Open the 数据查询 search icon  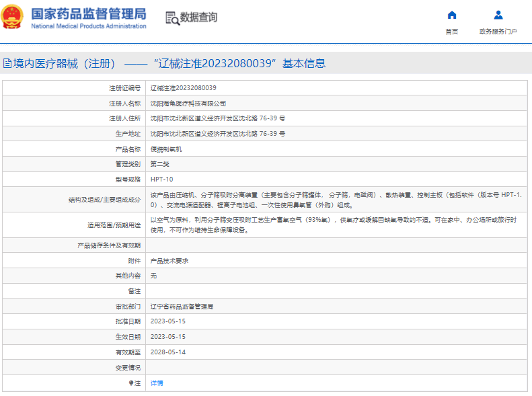point(172,18)
